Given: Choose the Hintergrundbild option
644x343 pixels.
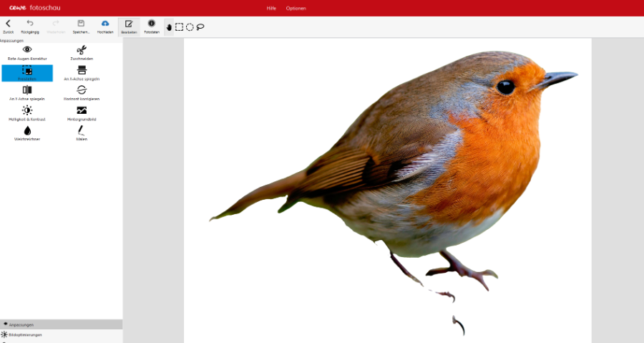Looking at the screenshot, I should pyautogui.click(x=82, y=112).
